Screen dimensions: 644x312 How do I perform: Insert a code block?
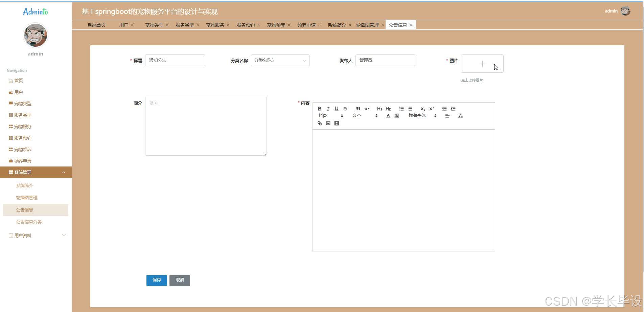point(366,109)
